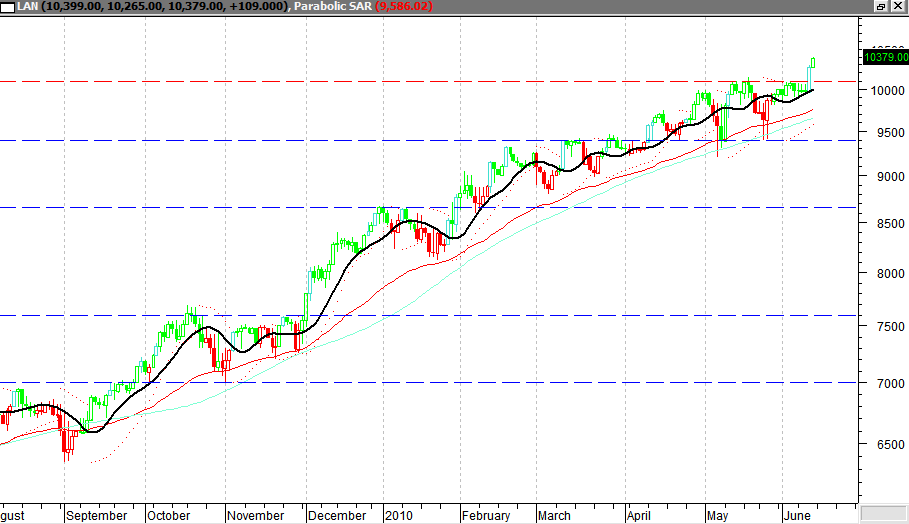Image resolution: width=909 pixels, height=524 pixels.
Task: Click the red SAR value 9,586.02
Action: tap(404, 7)
